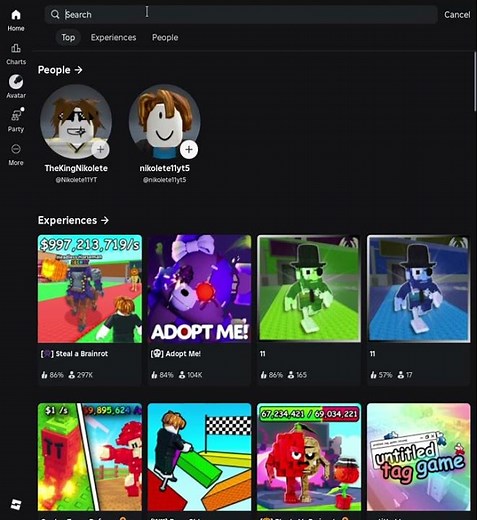Image resolution: width=477 pixels, height=520 pixels.
Task: Open the Party section in sidebar
Action: pos(16,120)
